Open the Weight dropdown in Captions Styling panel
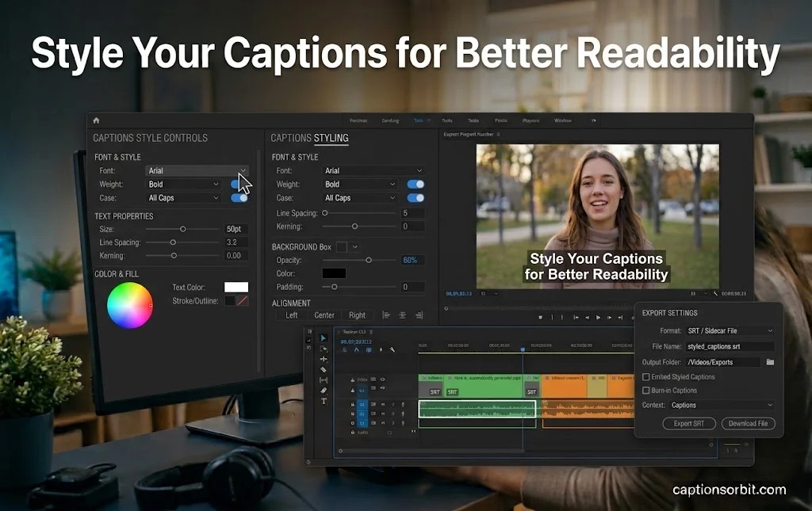The height and width of the screenshot is (511, 812). (x=360, y=184)
